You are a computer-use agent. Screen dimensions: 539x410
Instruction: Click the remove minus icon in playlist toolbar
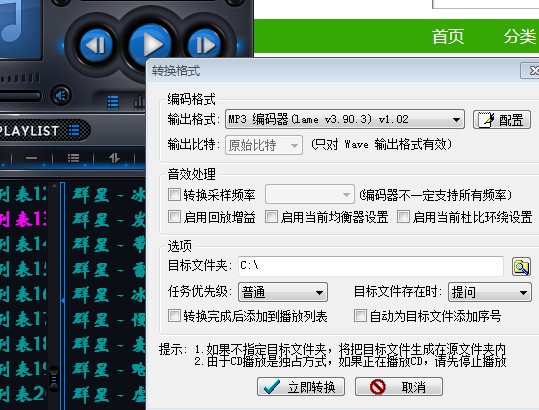[31, 158]
